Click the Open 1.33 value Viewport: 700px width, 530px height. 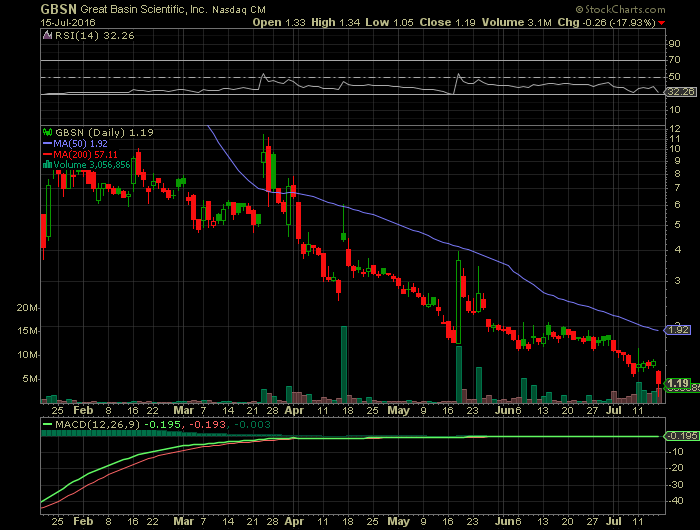click(x=279, y=22)
